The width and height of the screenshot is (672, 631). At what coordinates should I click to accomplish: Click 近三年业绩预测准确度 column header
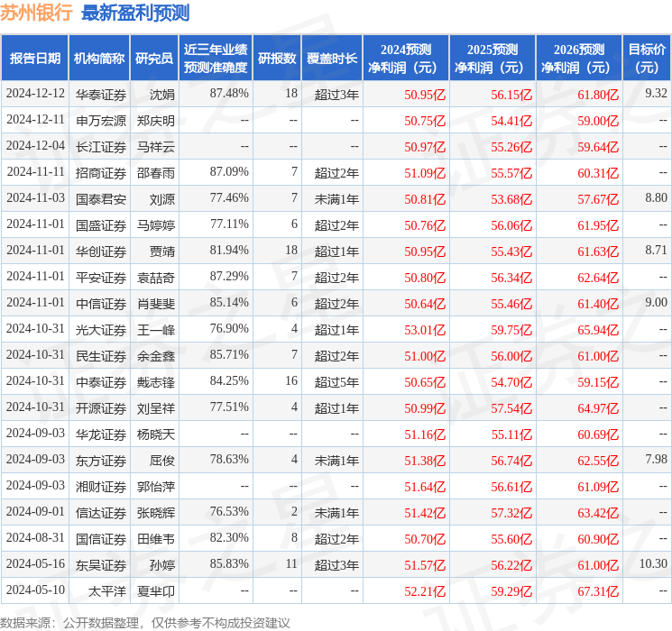pyautogui.click(x=216, y=59)
